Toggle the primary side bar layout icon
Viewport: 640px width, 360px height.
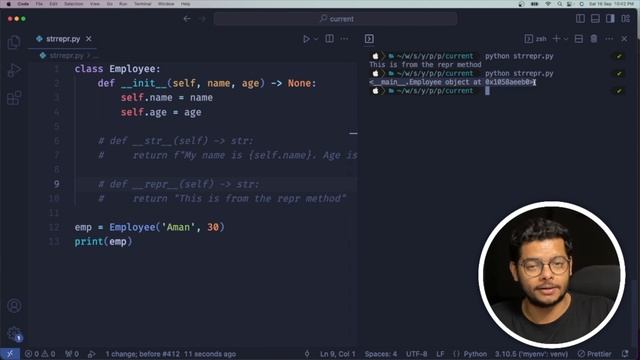(580, 19)
